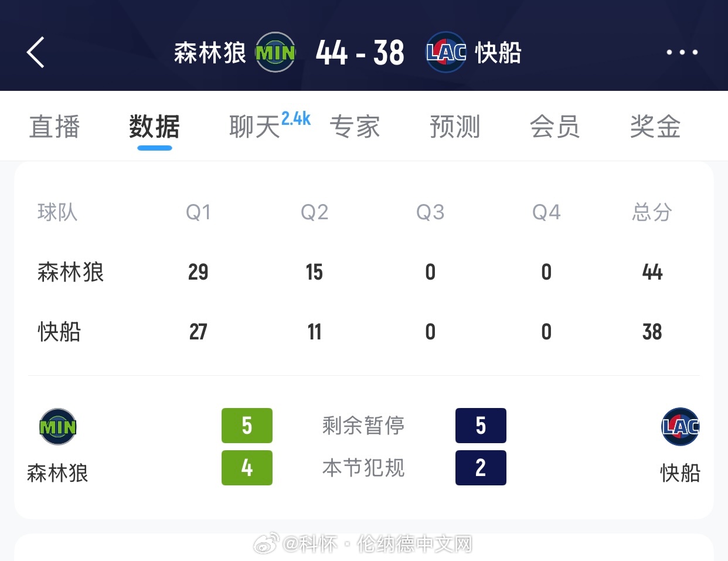728x561 pixels.
Task: Select the 森林狼 row in the quarter table
Action: [70, 272]
